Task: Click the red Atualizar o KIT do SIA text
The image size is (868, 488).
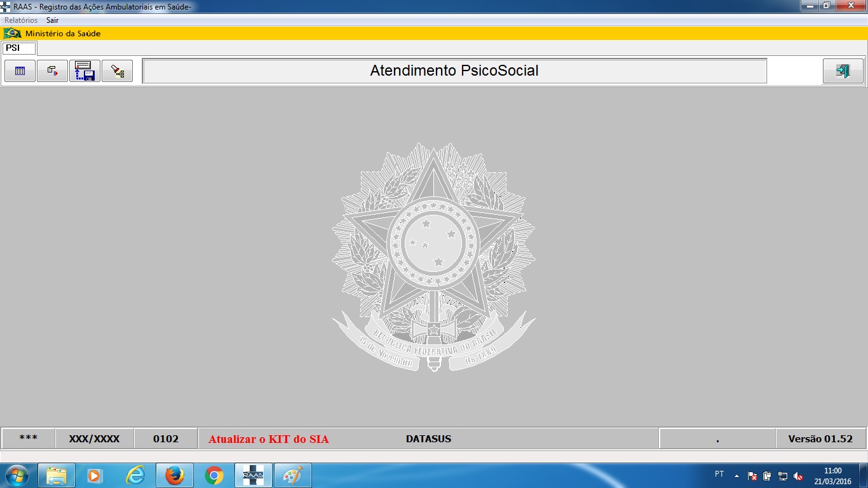Action: 268,439
